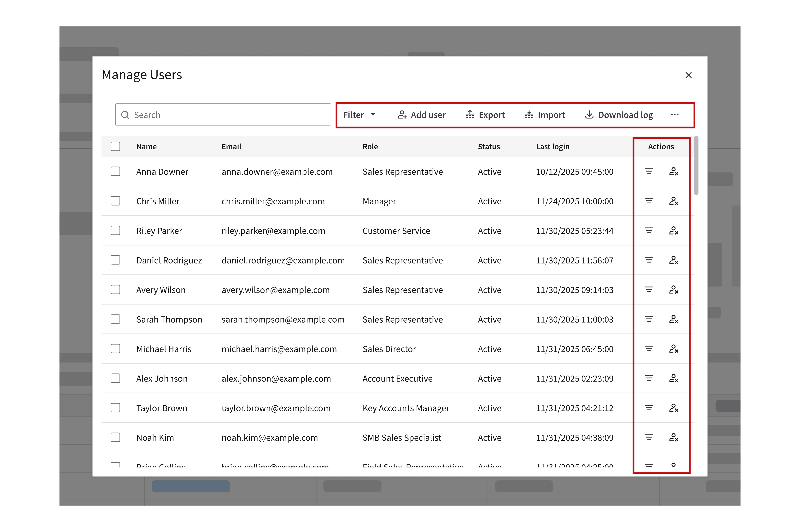The height and width of the screenshot is (532, 800).
Task: Click the Import button
Action: point(545,115)
